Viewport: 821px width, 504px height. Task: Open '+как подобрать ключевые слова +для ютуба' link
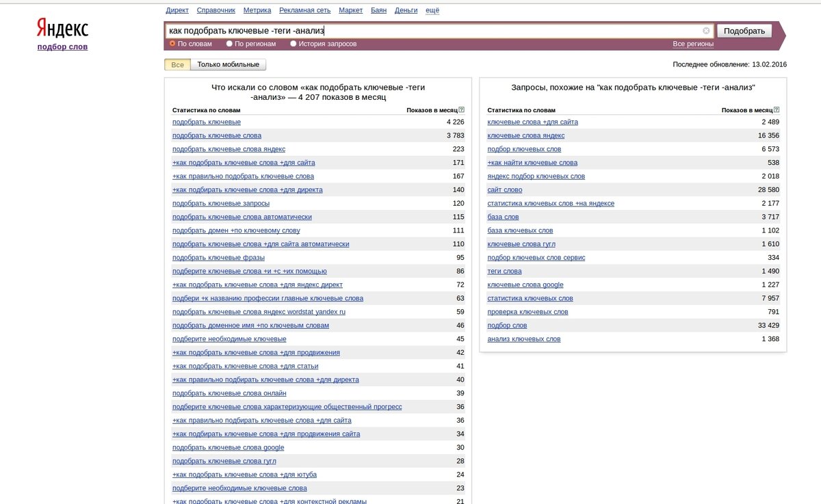[244, 475]
